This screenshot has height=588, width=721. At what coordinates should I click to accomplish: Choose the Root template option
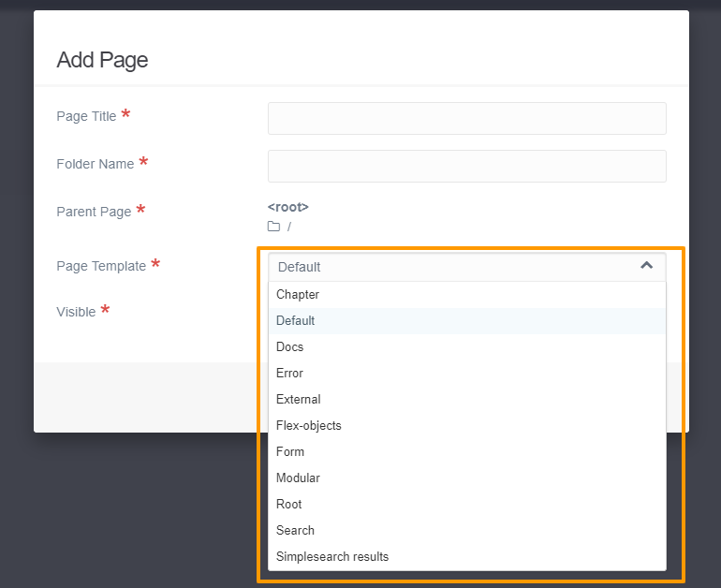[466, 505]
